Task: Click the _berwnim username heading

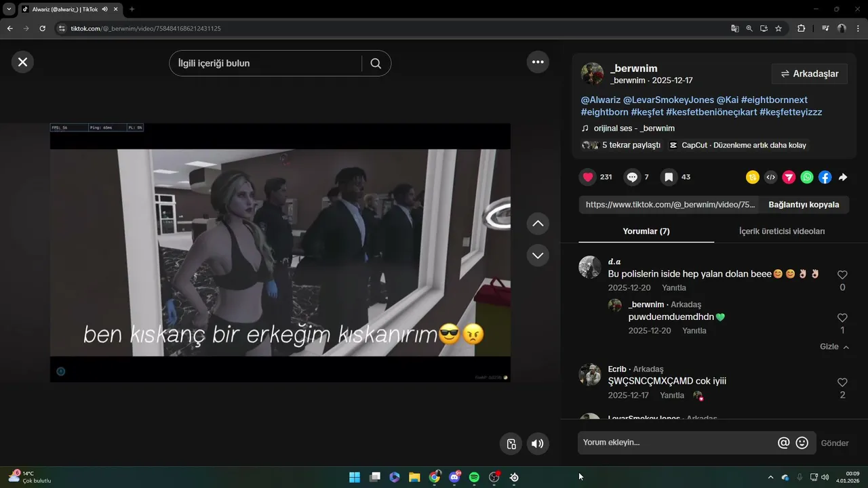Action: coord(633,68)
